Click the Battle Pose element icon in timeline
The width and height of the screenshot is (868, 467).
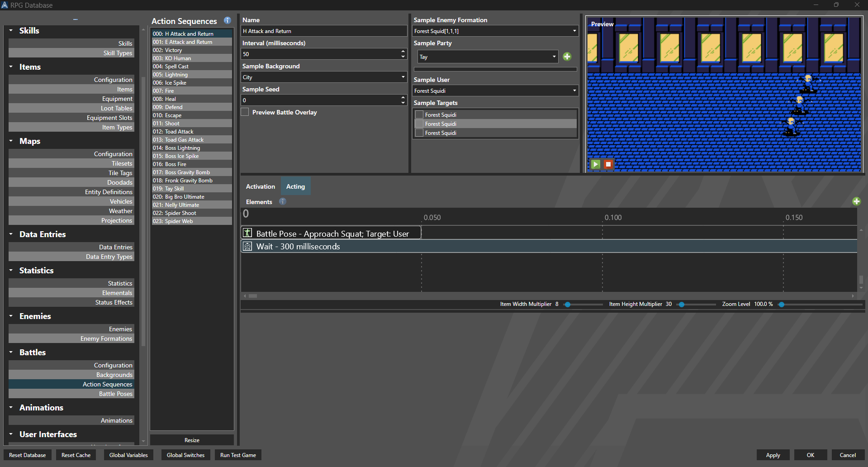[247, 233]
